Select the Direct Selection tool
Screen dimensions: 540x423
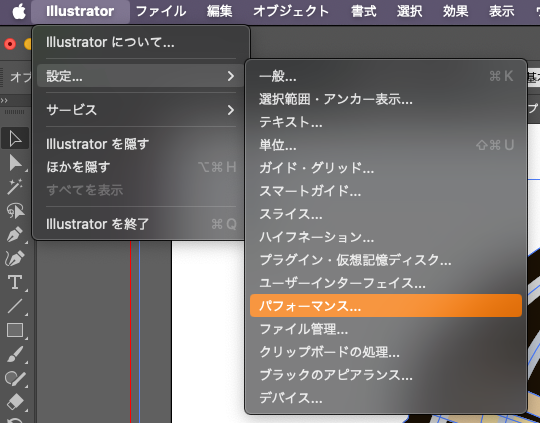(x=15, y=163)
